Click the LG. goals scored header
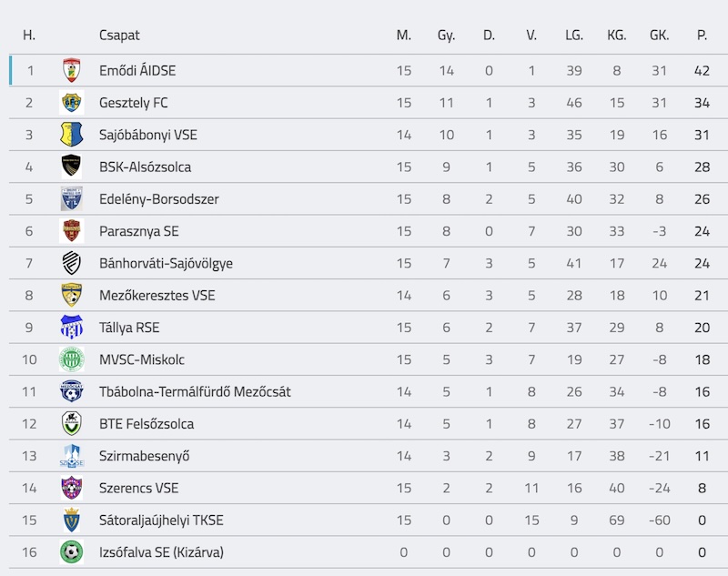Image resolution: width=728 pixels, height=576 pixels. (x=573, y=35)
